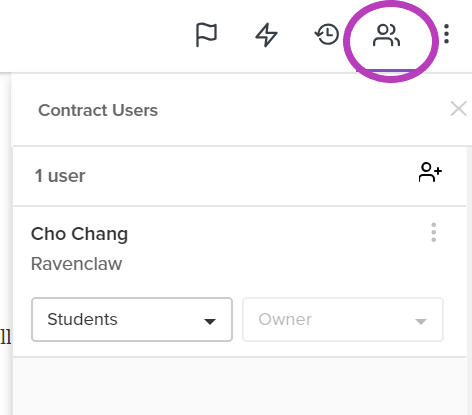The image size is (472, 415).
Task: Open the Owner role dropdown
Action: pyautogui.click(x=343, y=319)
